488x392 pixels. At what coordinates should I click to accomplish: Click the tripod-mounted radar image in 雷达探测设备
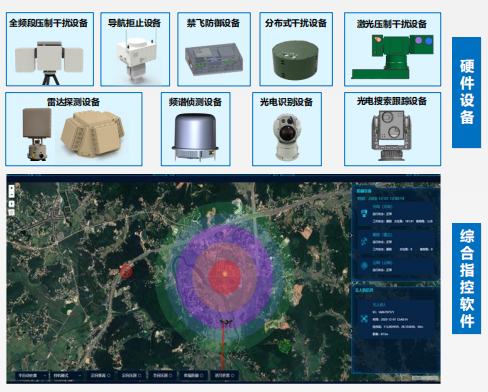click(37, 134)
